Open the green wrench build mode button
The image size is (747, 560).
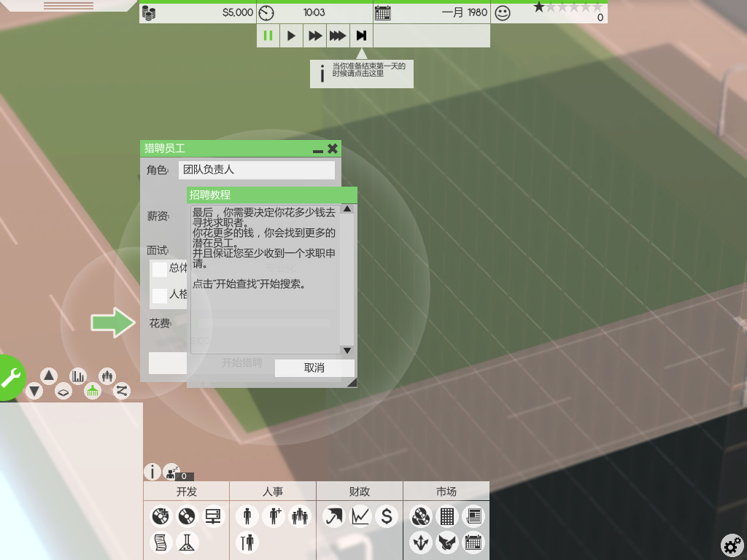[x=10, y=377]
